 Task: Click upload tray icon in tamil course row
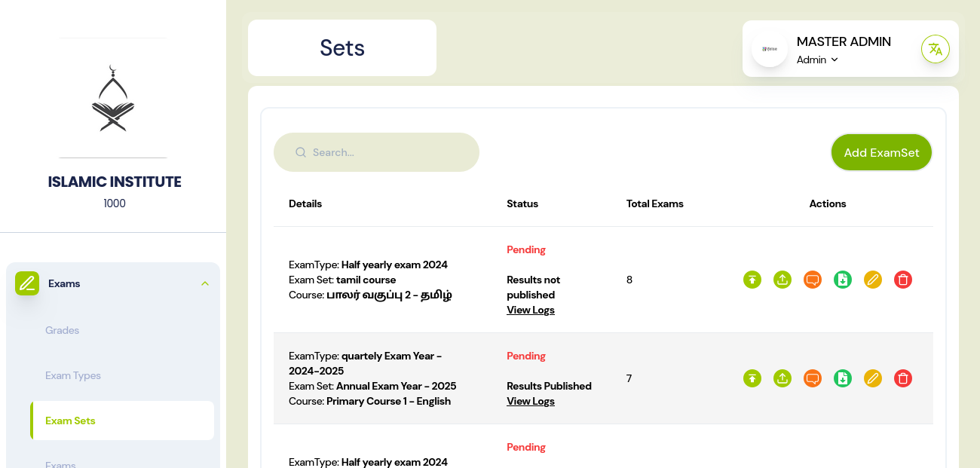[x=782, y=280]
